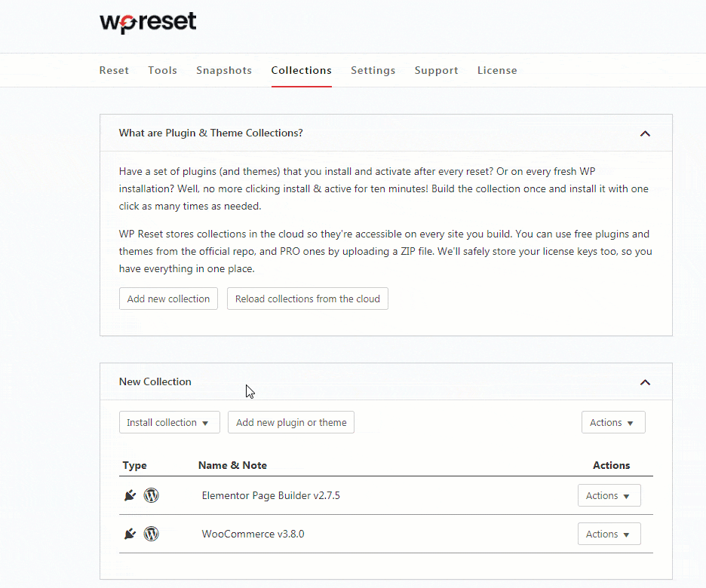Click the plugin icon in Elementor row
The height and width of the screenshot is (588, 706).
tap(130, 495)
